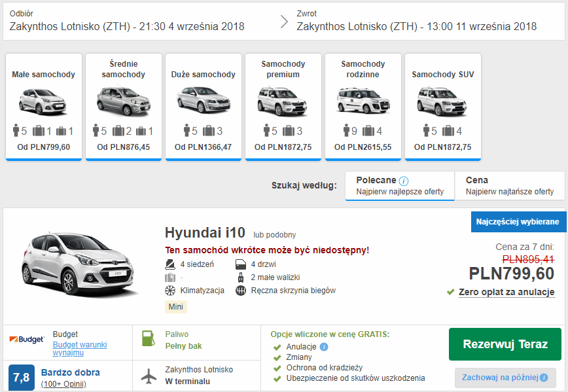Click Zero opłat za anulacje text
Image resolution: width=568 pixels, height=392 pixels.
pyautogui.click(x=506, y=292)
